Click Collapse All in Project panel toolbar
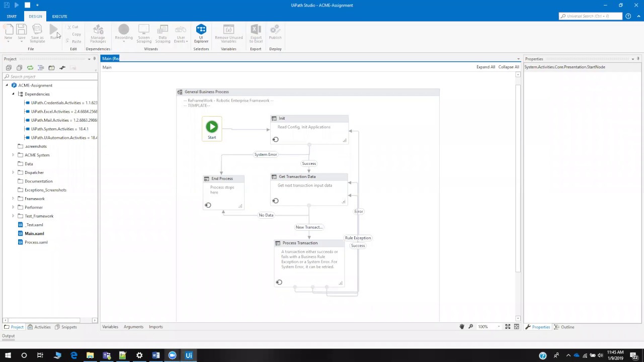This screenshot has height=362, width=644. 19,68
